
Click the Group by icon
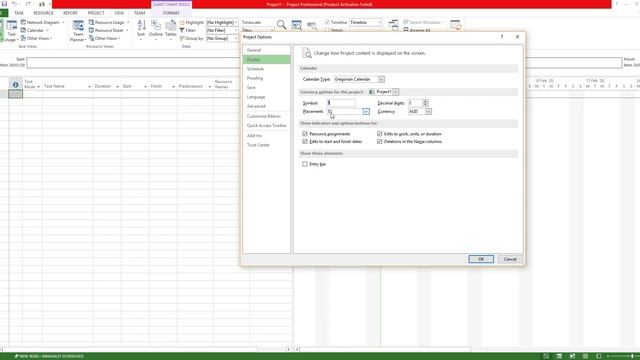pyautogui.click(x=182, y=38)
